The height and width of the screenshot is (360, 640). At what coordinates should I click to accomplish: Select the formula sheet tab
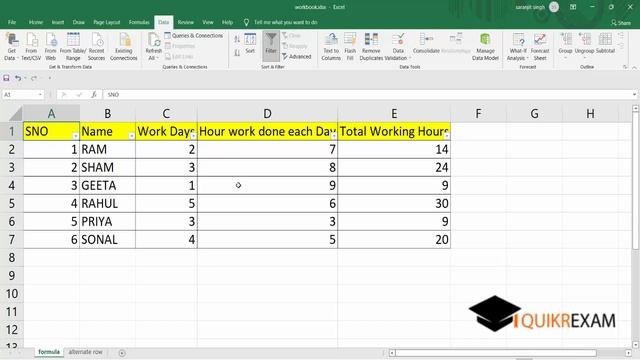pos(49,352)
